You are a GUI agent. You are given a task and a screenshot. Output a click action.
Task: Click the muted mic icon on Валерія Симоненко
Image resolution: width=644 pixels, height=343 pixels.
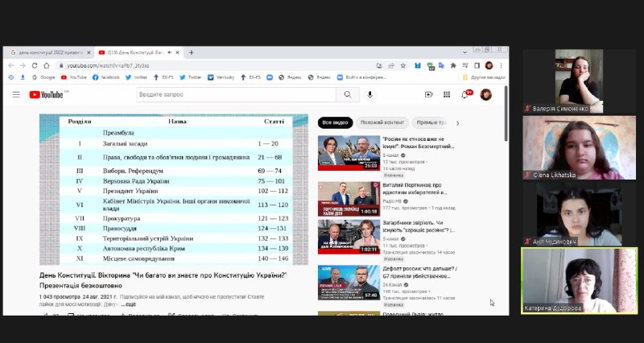(x=527, y=109)
